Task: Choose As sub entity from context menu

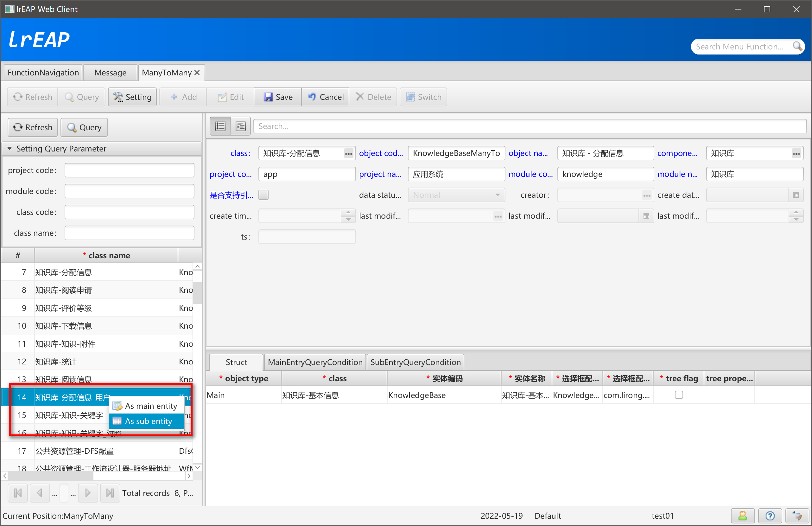Action: coord(147,421)
